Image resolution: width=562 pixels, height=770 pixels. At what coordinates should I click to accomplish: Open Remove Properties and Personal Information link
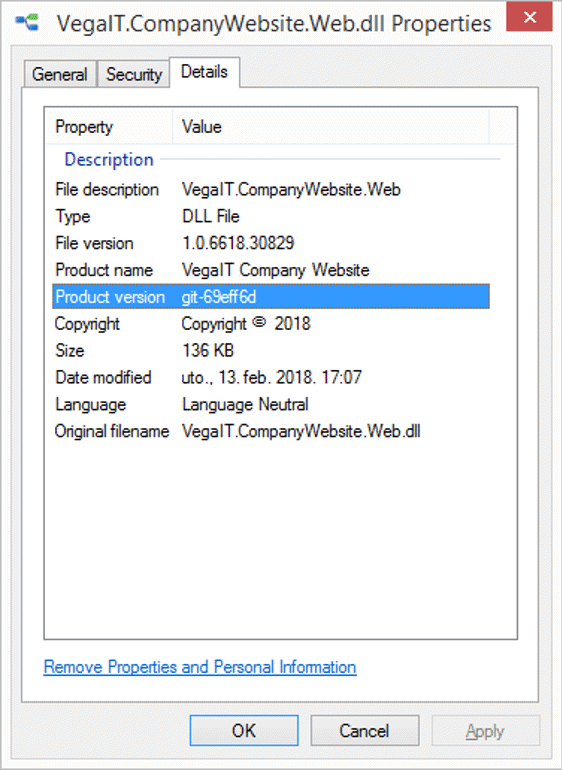200,667
